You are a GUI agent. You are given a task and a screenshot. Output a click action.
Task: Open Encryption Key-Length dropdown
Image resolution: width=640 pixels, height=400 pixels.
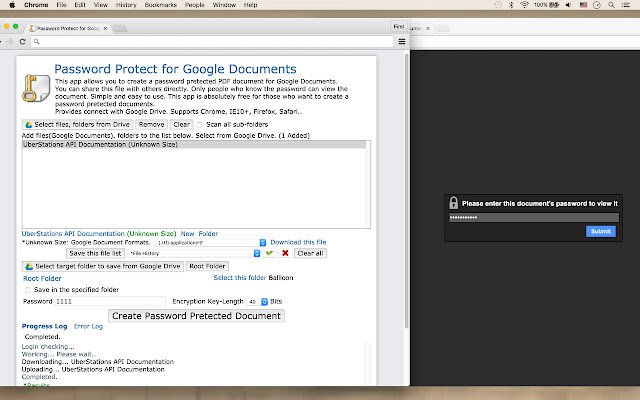pos(257,302)
